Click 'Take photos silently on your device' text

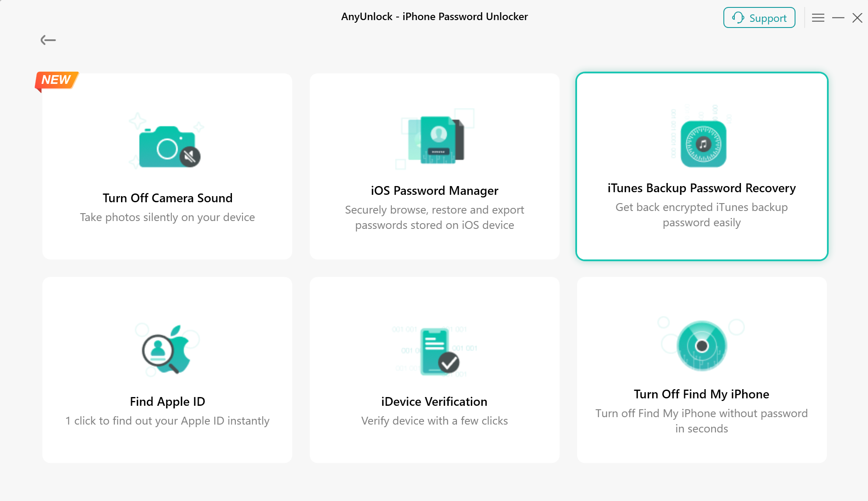tap(168, 217)
